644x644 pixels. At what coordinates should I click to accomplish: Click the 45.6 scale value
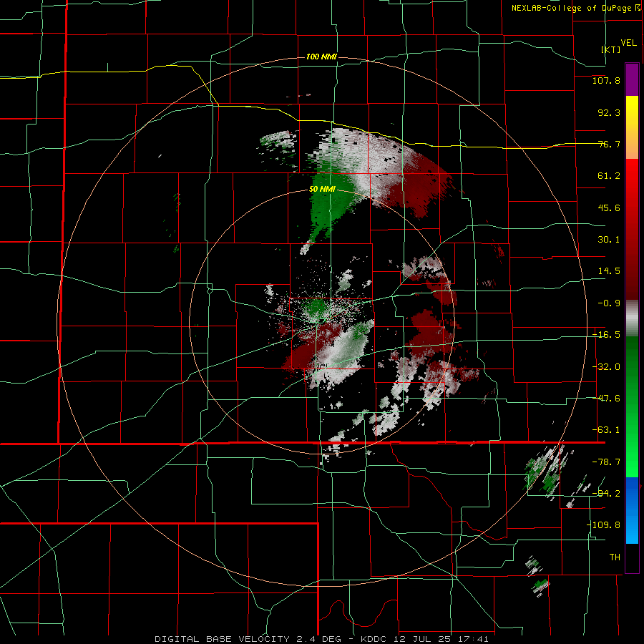point(609,208)
